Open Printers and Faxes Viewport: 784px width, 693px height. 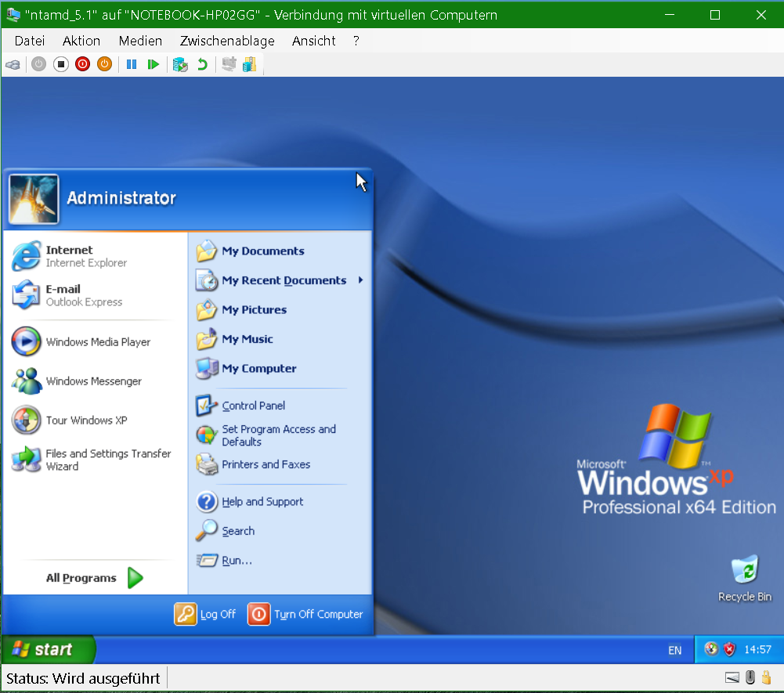point(280,464)
